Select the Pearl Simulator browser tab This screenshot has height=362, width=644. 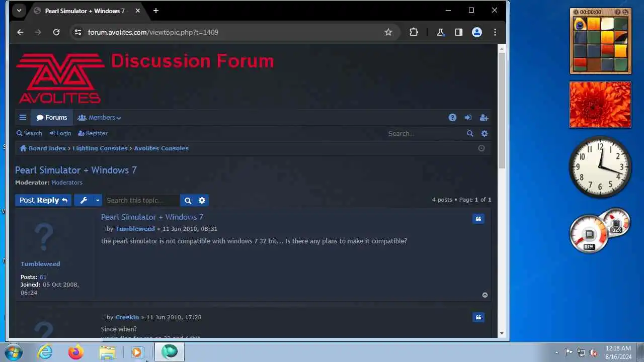85,11
